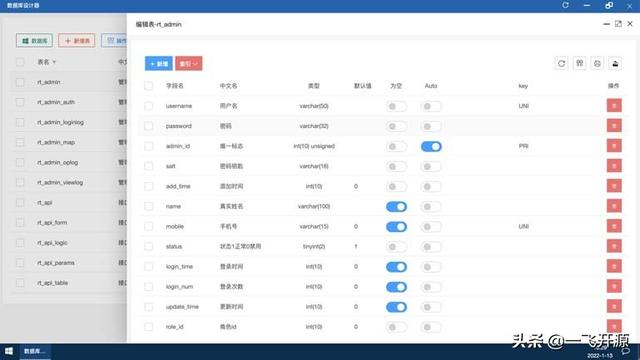Check the rt_admin_auth table checkbox
640x360 pixels.
point(20,102)
